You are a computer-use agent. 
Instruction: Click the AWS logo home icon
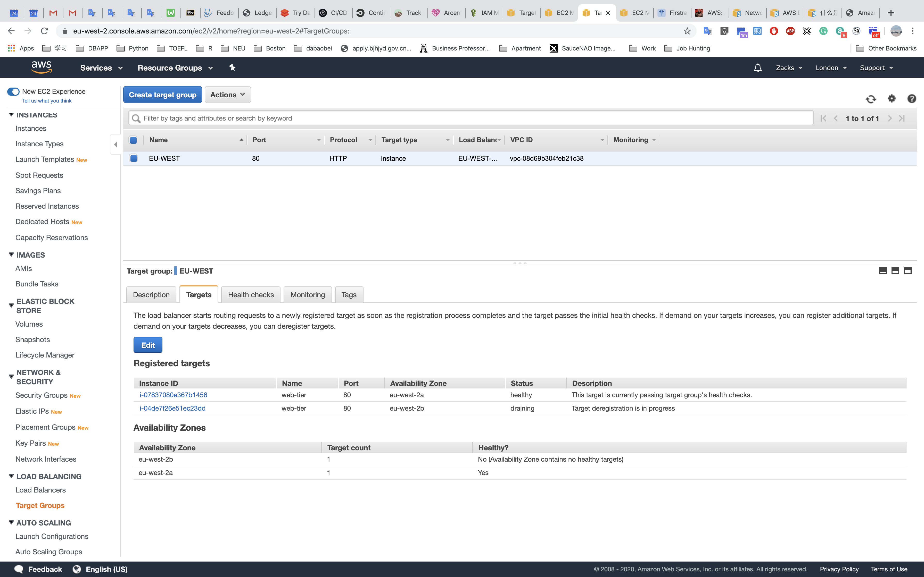click(x=42, y=67)
